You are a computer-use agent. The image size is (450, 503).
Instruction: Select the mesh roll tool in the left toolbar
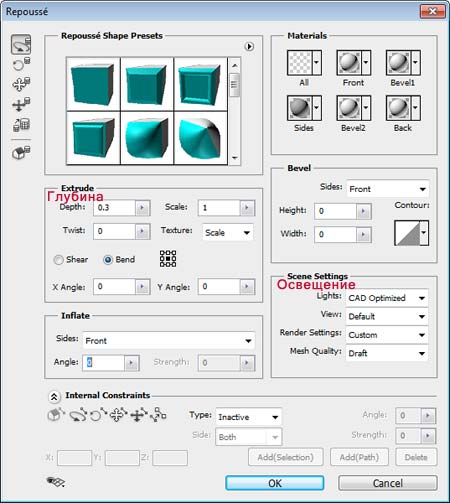(21, 64)
